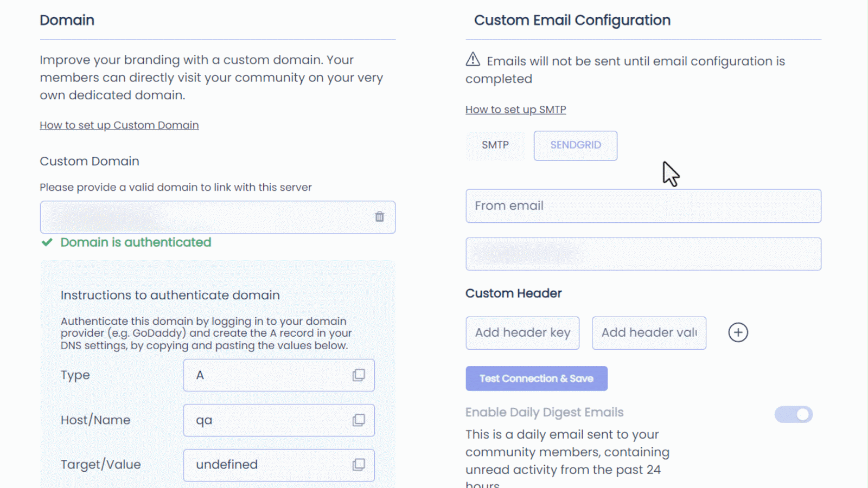This screenshot has height=488, width=868.
Task: Copy the Host/Name value qa
Action: (x=359, y=420)
